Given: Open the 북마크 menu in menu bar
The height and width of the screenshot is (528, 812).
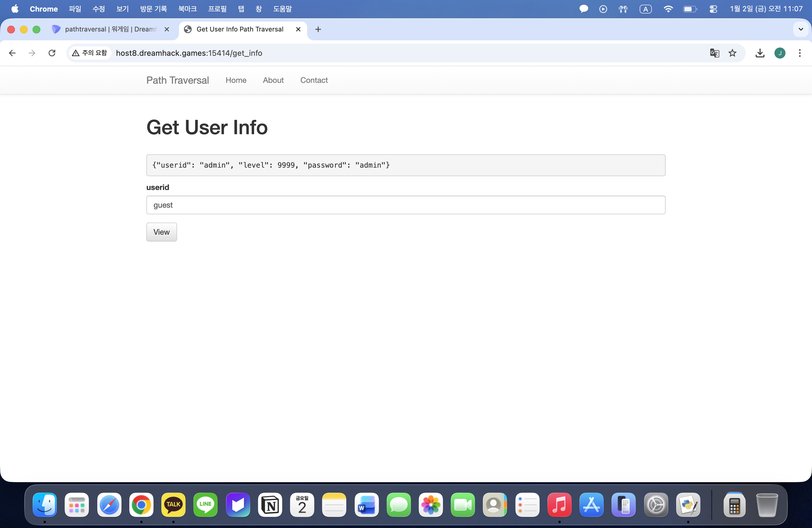Looking at the screenshot, I should tap(187, 9).
